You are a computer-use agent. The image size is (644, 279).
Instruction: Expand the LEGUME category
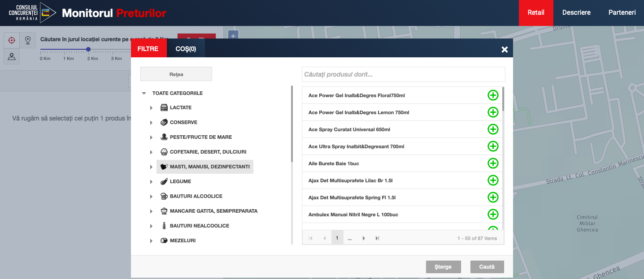[151, 182]
